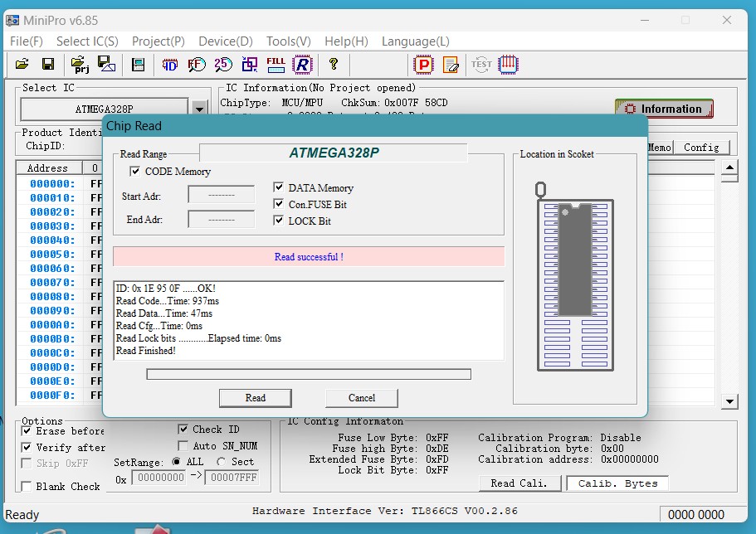Run blank check with FF magnifier icon
This screenshot has height=534, width=756.
pyautogui.click(x=196, y=64)
